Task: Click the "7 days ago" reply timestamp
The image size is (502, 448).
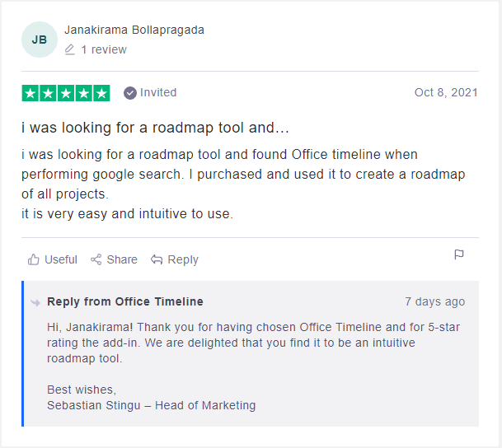Action: point(434,301)
